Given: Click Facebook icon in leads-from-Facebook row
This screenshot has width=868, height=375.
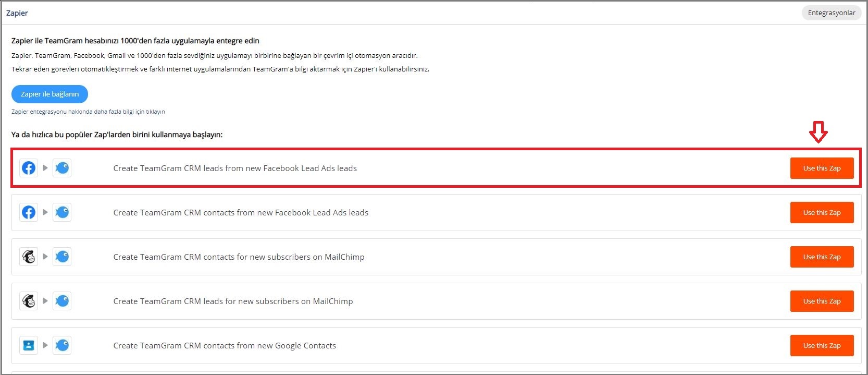Looking at the screenshot, I should 29,168.
